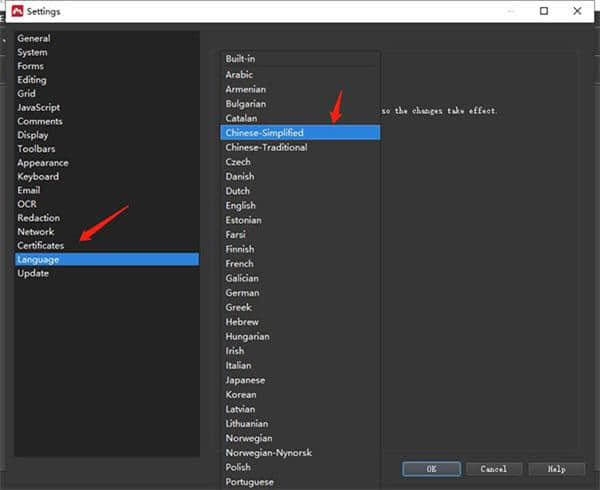Open the General settings category
Viewport: 600px width, 490px height.
coord(33,38)
